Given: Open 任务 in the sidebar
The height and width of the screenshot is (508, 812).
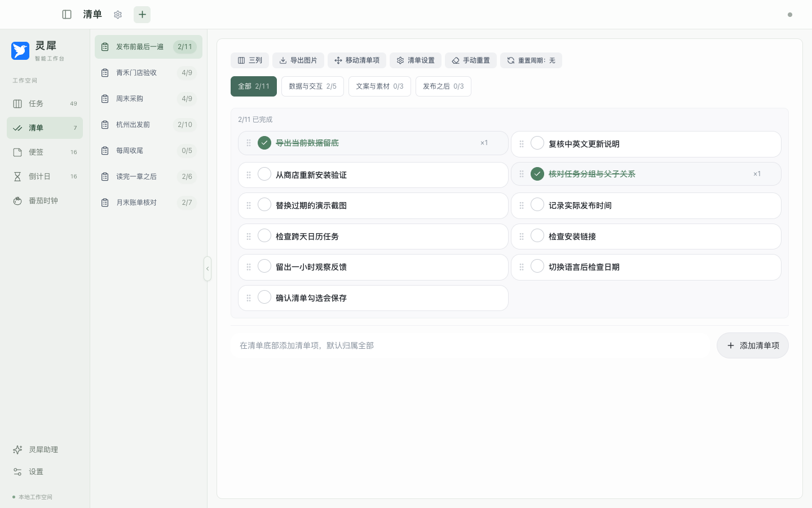Looking at the screenshot, I should [45, 104].
